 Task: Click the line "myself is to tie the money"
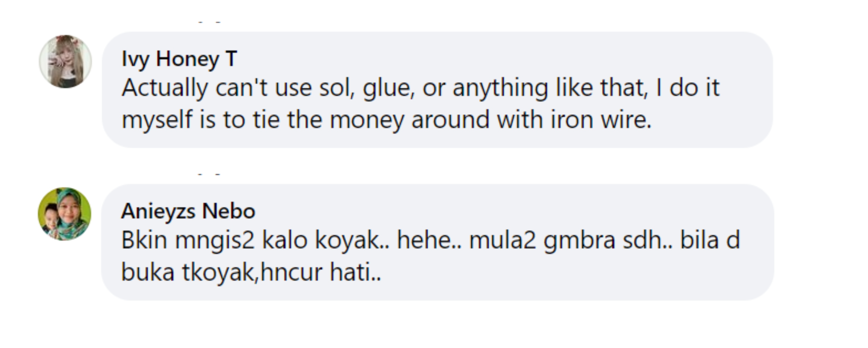point(386,120)
